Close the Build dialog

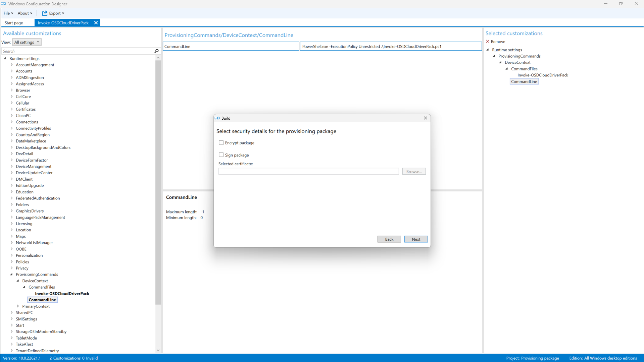click(425, 118)
